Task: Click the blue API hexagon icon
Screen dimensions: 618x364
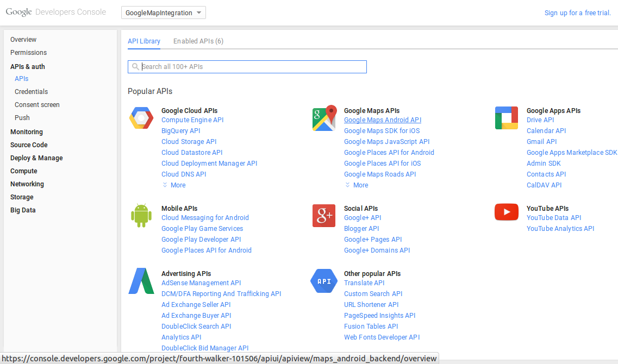Action: point(324,281)
